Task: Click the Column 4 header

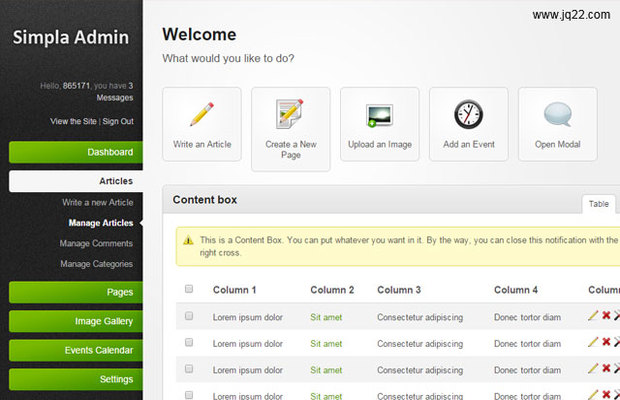Action: [x=516, y=290]
